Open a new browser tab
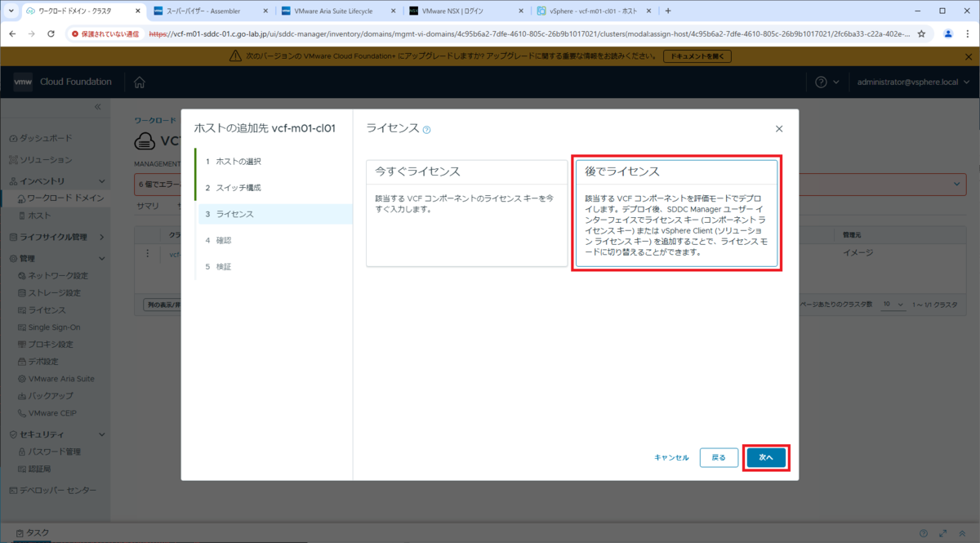Screen dimensions: 980x543 (x=668, y=11)
